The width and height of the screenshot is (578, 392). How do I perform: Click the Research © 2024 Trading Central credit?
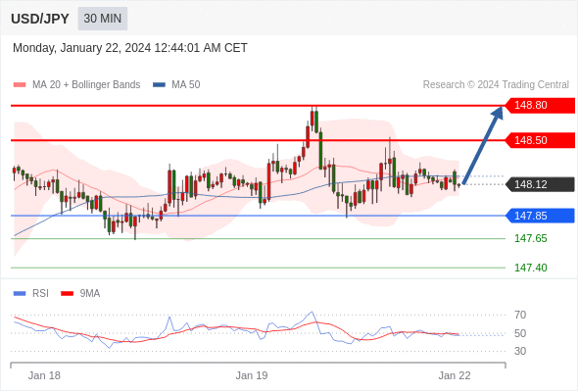[x=496, y=85]
